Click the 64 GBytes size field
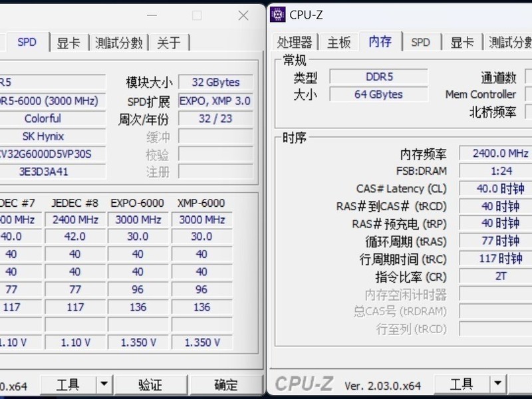This screenshot has width=532, height=399. [379, 94]
